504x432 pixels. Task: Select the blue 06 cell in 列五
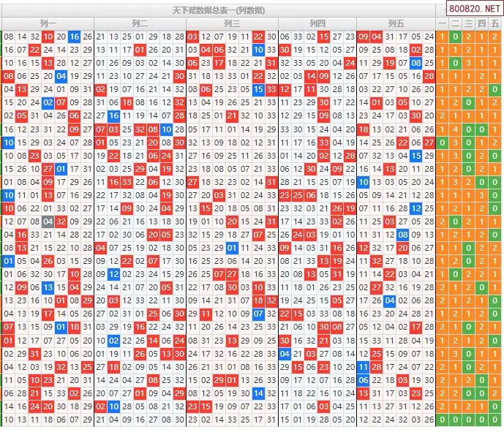pos(364,380)
